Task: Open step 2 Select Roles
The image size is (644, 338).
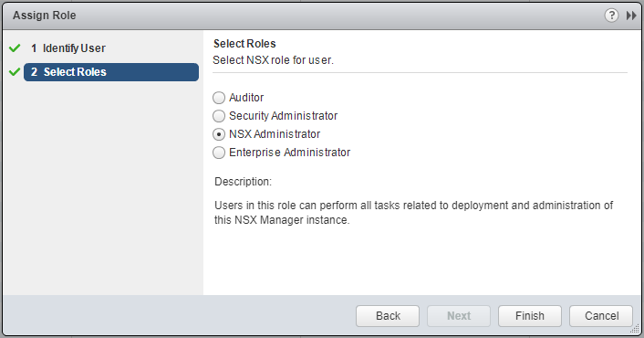Action: click(111, 72)
